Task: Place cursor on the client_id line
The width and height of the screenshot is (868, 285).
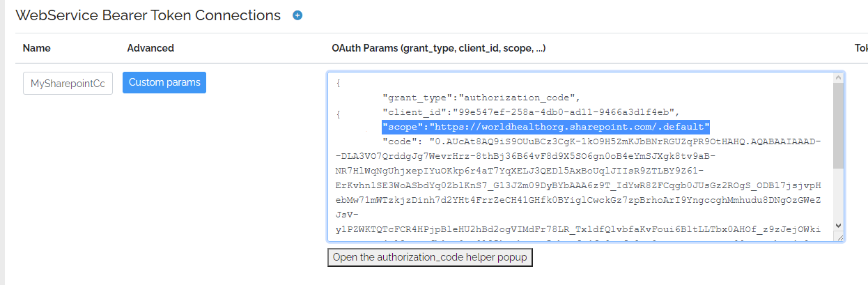Action: (535, 111)
